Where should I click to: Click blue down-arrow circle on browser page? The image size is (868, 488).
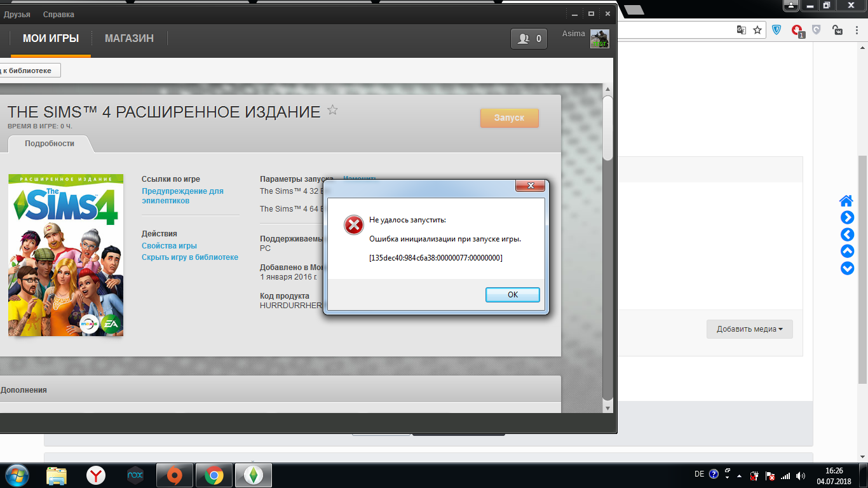pyautogui.click(x=847, y=268)
